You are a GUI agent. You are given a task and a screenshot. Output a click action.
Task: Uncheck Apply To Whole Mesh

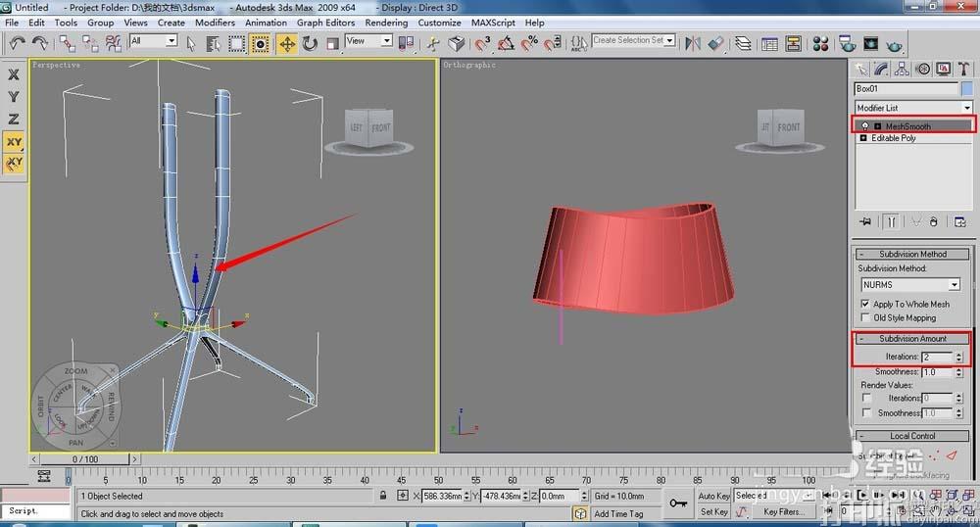(x=864, y=304)
